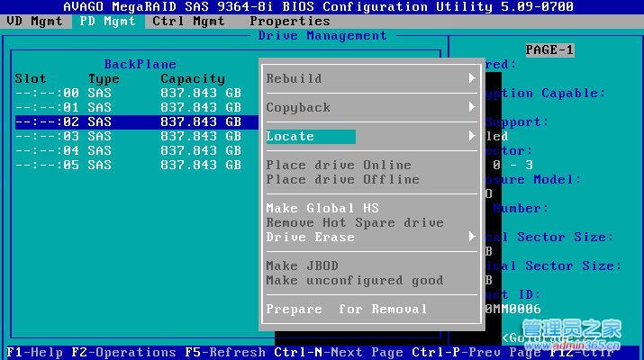The width and height of the screenshot is (644, 360).
Task: Select drive slot 01 row
Action: [136, 107]
